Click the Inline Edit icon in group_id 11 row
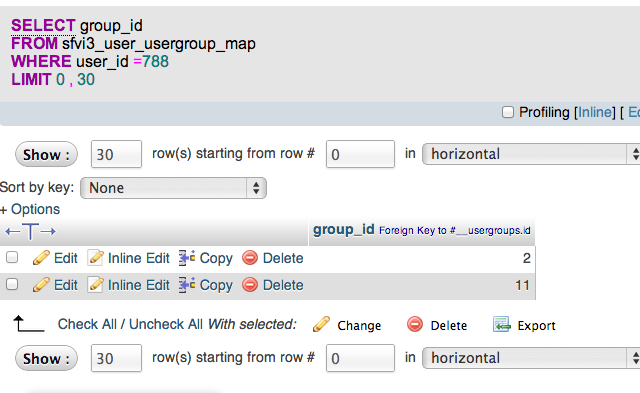Screen dimensions: 640x393 [x=96, y=285]
